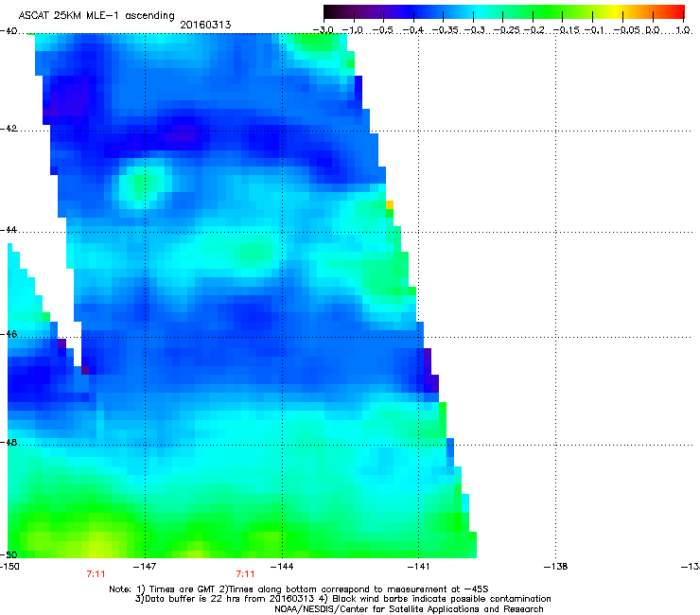
Task: Click the "-150" longitude axis label
Action: pyautogui.click(x=9, y=567)
